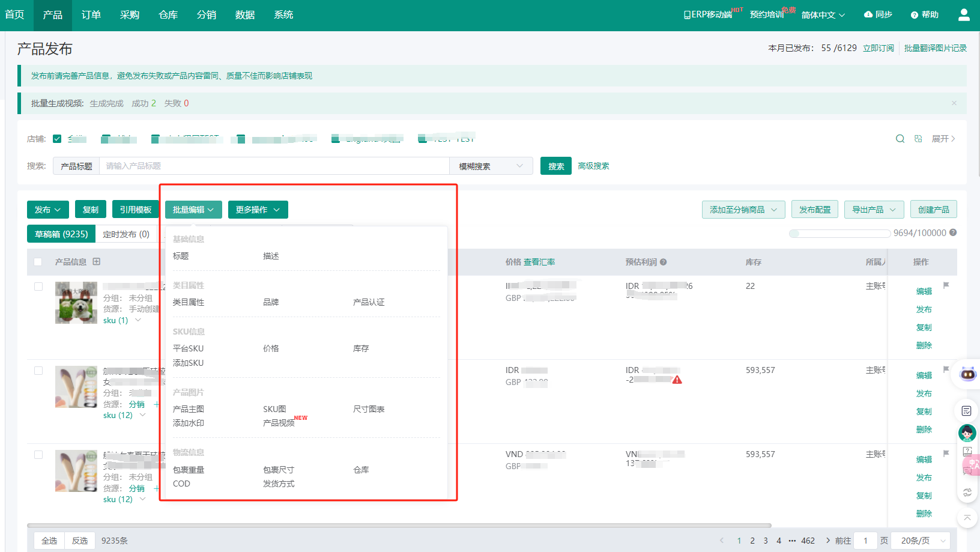Click the horizontal table scrollbar
Image resolution: width=980 pixels, height=552 pixels.
[399, 525]
